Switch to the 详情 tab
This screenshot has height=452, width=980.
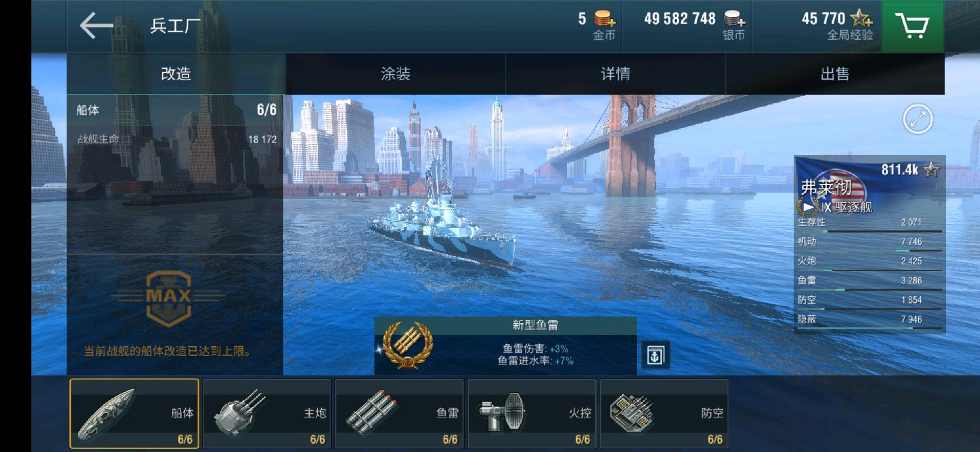pos(615,74)
